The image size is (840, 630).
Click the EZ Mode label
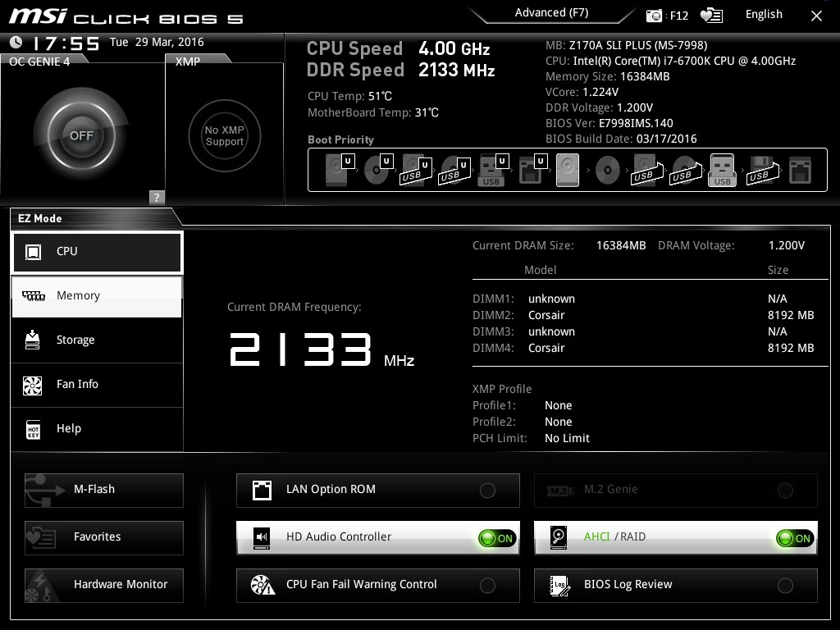[x=40, y=218]
